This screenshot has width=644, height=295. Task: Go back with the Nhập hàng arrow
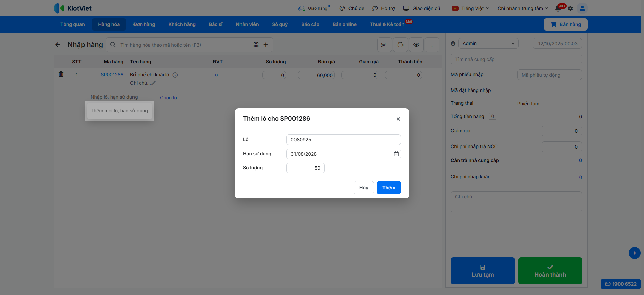(58, 45)
